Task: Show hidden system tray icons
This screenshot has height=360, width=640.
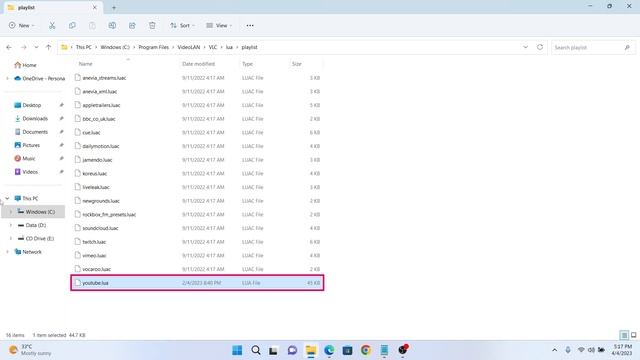Action: pyautogui.click(x=554, y=350)
